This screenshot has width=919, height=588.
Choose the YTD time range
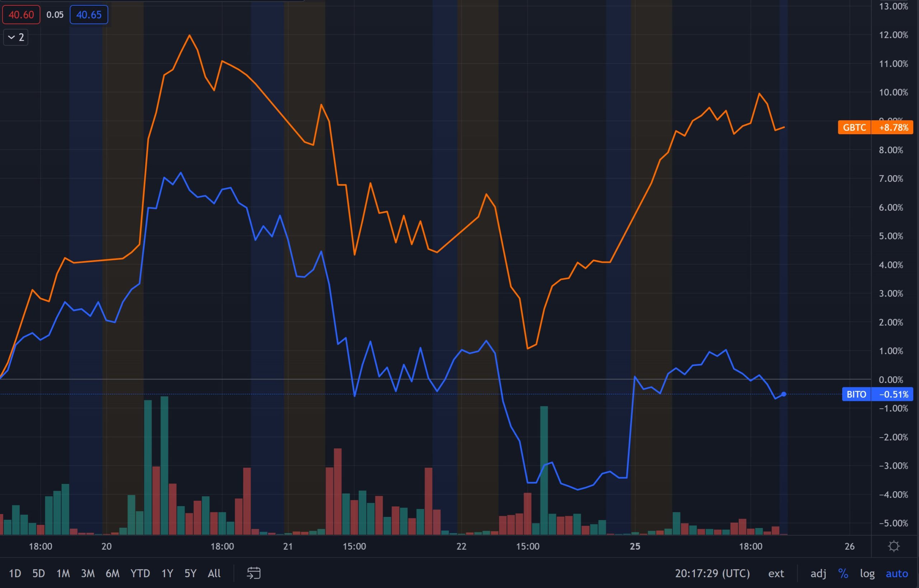(x=140, y=573)
